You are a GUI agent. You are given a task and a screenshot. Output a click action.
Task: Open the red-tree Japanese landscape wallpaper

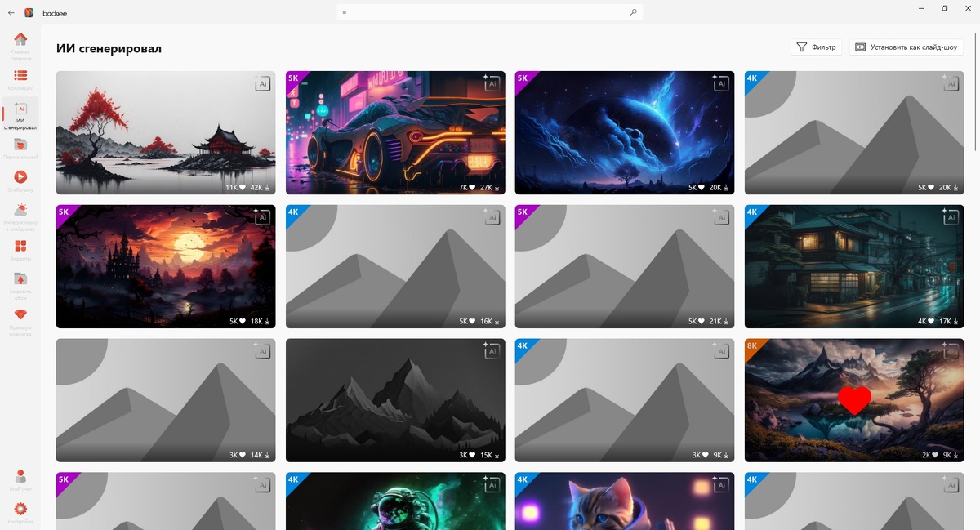[166, 132]
